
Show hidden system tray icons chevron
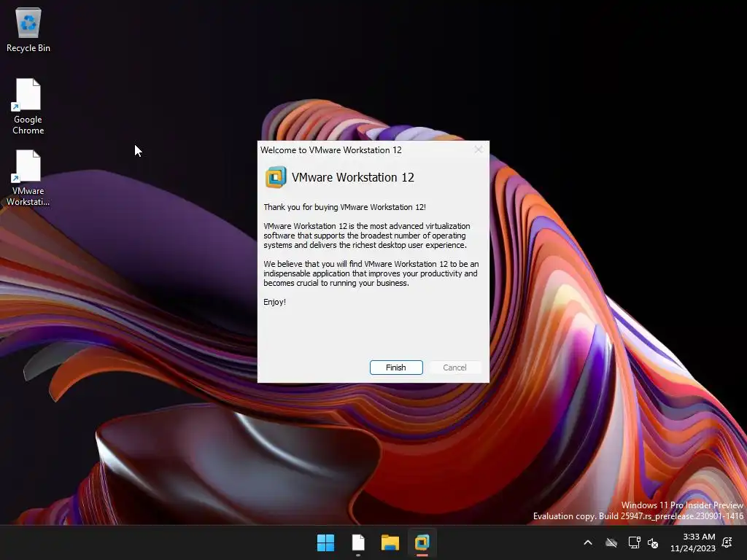[x=588, y=542]
